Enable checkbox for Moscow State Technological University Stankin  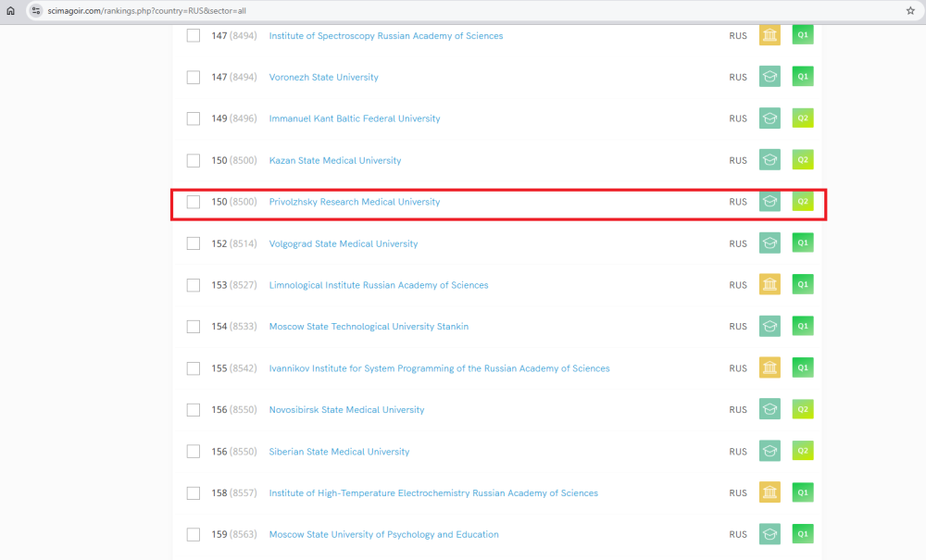coord(194,327)
